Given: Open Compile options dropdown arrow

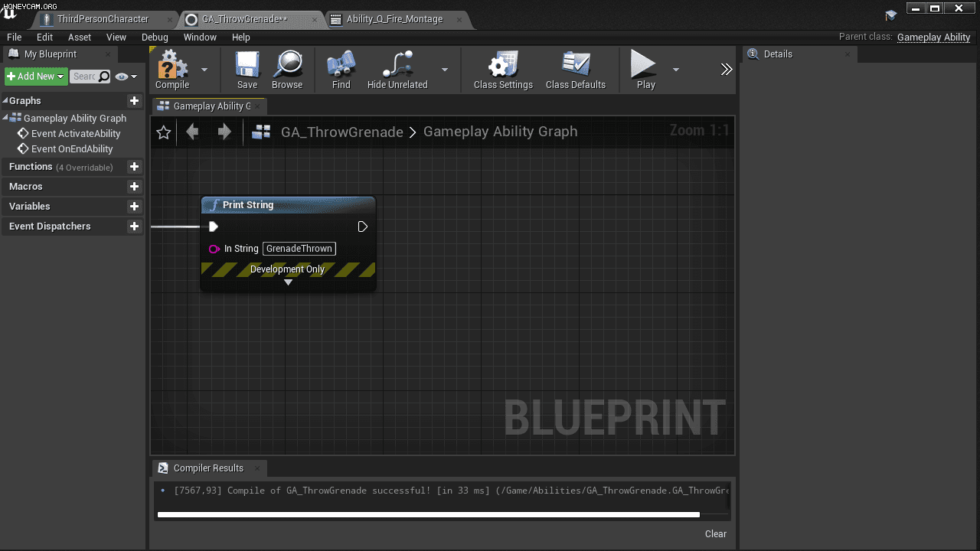Looking at the screenshot, I should [204, 70].
